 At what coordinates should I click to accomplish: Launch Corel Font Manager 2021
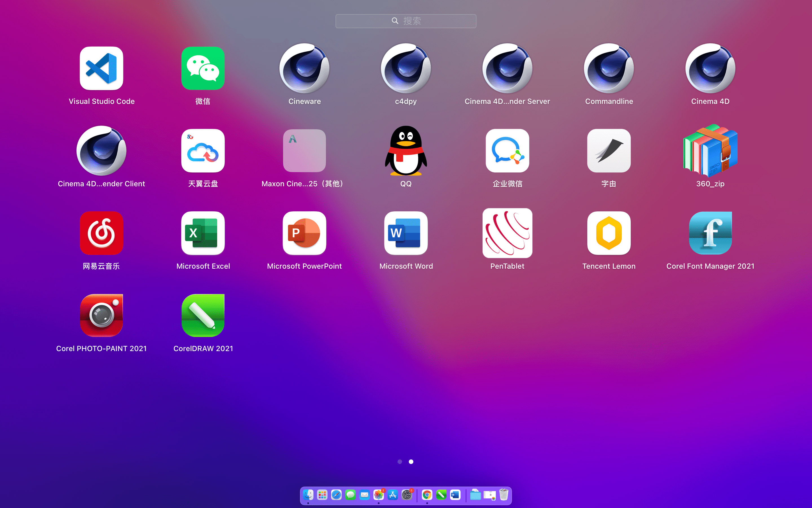tap(710, 233)
